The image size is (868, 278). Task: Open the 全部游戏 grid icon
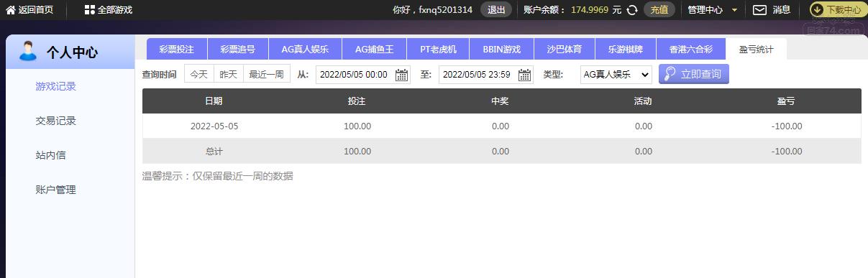pos(89,10)
